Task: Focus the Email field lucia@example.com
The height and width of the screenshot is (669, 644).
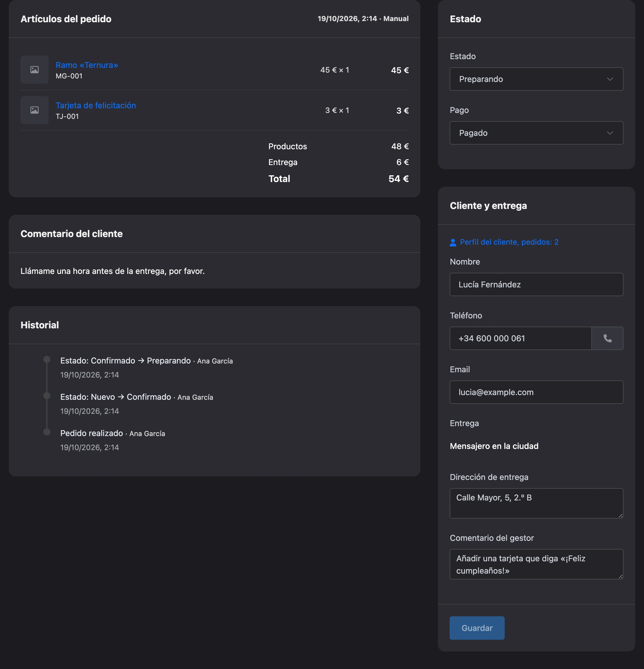Action: tap(536, 392)
